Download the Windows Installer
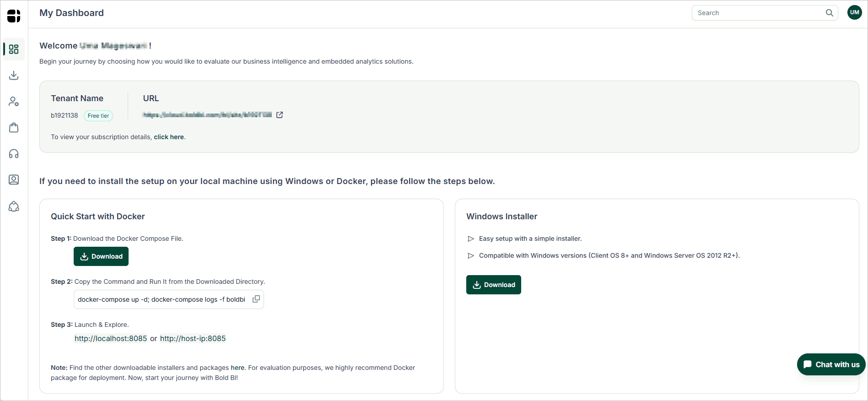Image resolution: width=868 pixels, height=401 pixels. [x=493, y=284]
